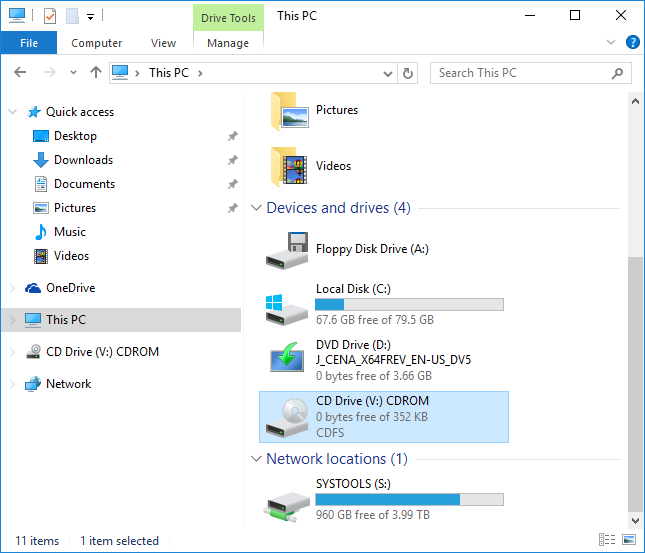645x553 pixels.
Task: Click the vertical scrollbar thumb
Action: coord(636,385)
